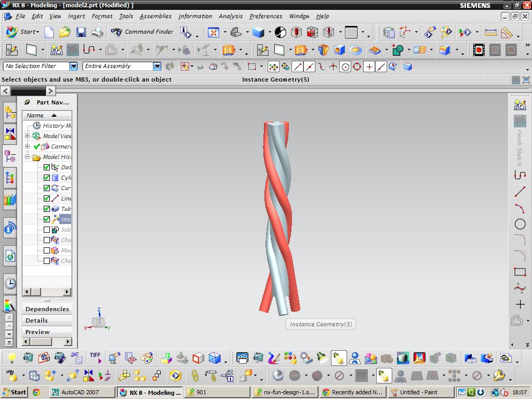Open the Preferences menu
The image size is (532, 399).
coord(265,16)
